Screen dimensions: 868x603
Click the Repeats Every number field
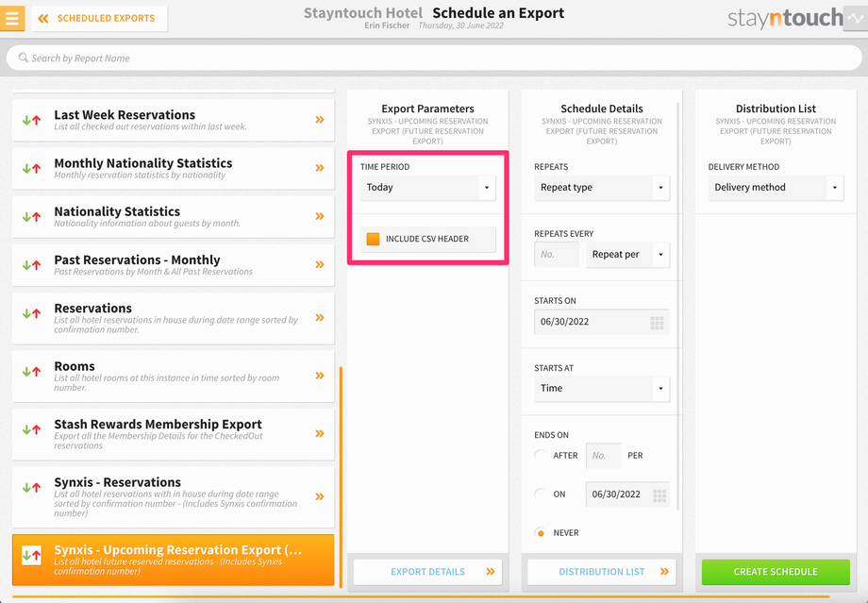click(x=557, y=255)
